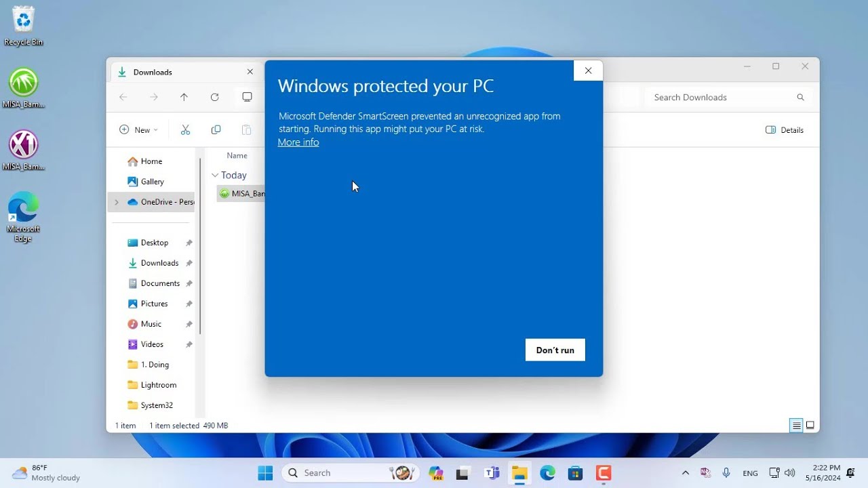Select the green MISA_Bam desktop icon
This screenshot has width=868, height=488.
pyautogui.click(x=23, y=88)
